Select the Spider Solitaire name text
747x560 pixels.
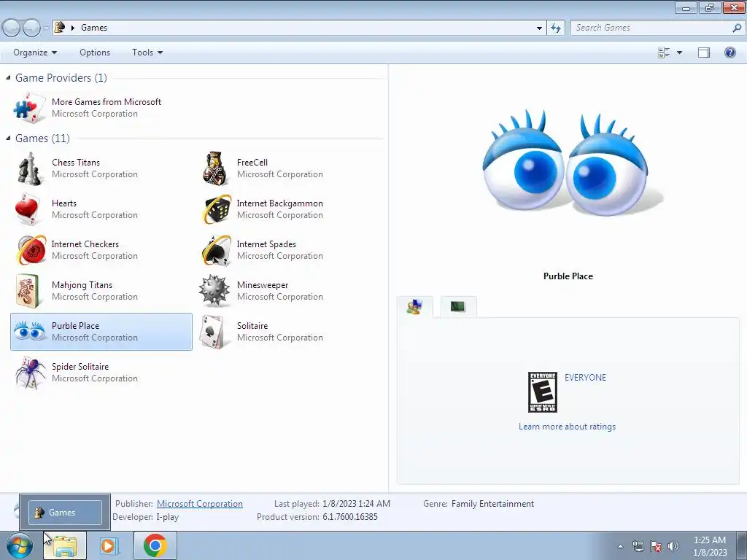tap(80, 367)
